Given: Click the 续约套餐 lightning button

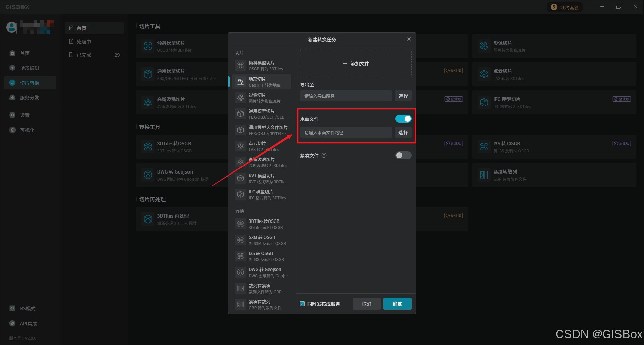Looking at the screenshot, I should [x=565, y=7].
